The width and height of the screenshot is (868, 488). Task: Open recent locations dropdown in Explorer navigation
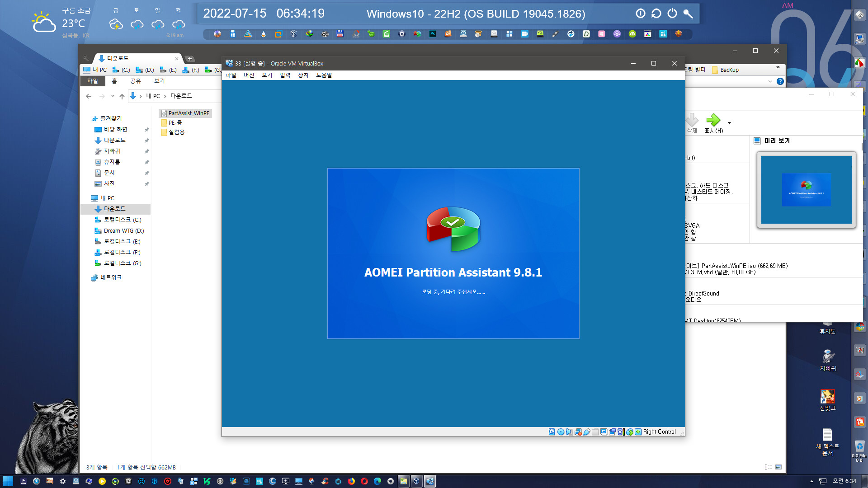(x=113, y=96)
